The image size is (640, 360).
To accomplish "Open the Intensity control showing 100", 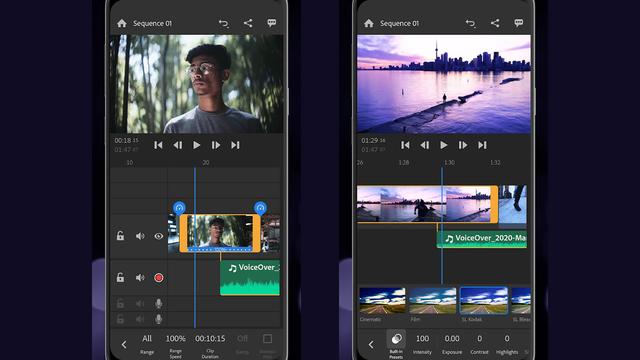I will [x=422, y=344].
